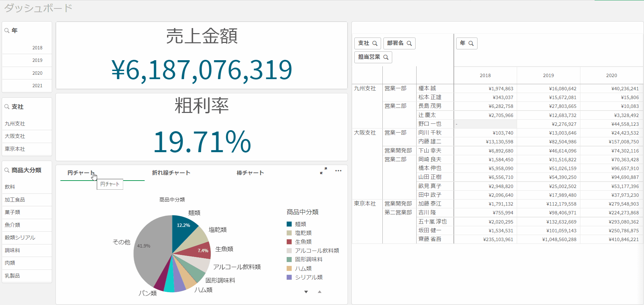
Task: Switch to the 棒チャート tab
Action: [250, 173]
